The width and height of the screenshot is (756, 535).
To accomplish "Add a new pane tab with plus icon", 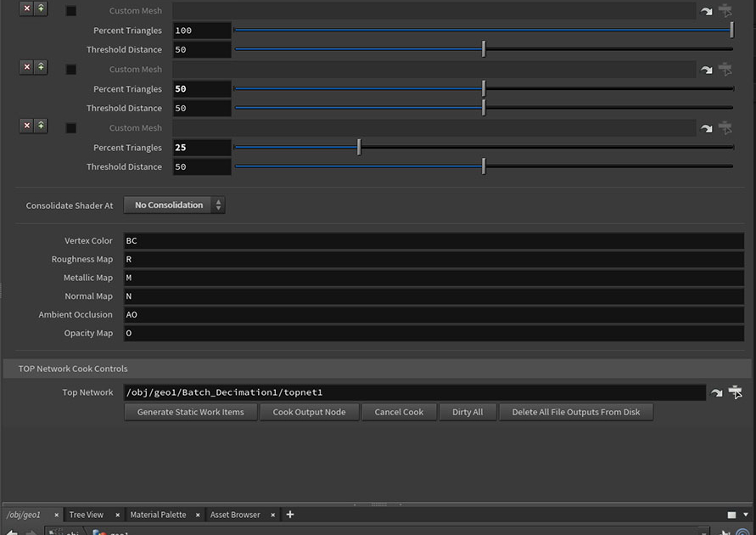I will click(290, 515).
